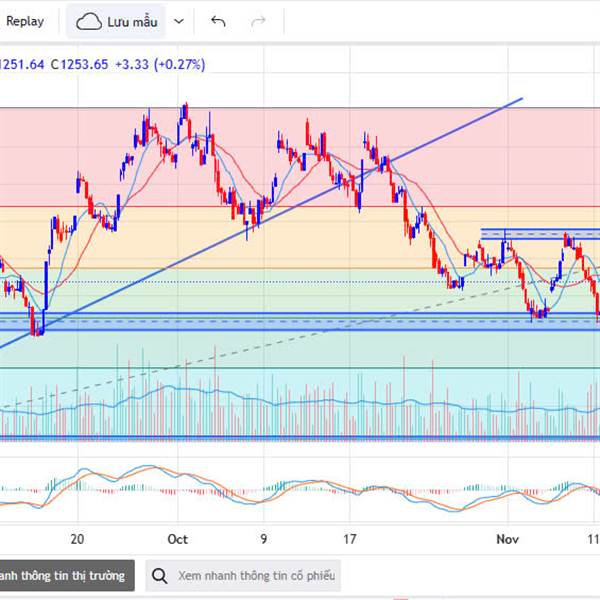Click the cloud save icon
600x600 pixels.
click(x=89, y=21)
